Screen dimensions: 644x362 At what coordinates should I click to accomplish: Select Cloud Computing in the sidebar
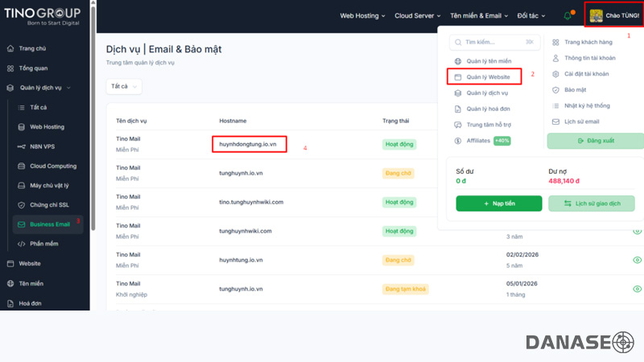(52, 166)
